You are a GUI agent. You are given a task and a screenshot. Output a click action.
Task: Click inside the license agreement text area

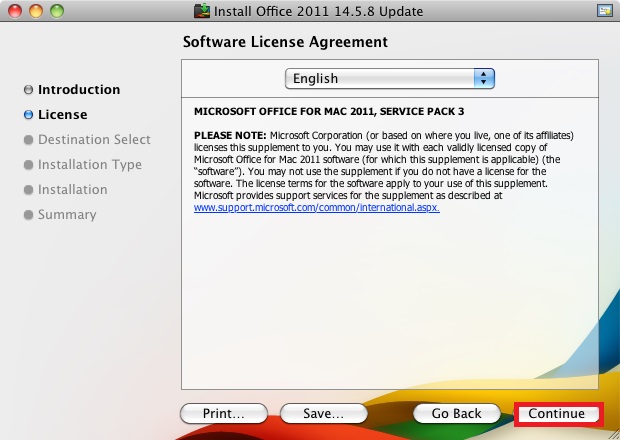pos(390,300)
